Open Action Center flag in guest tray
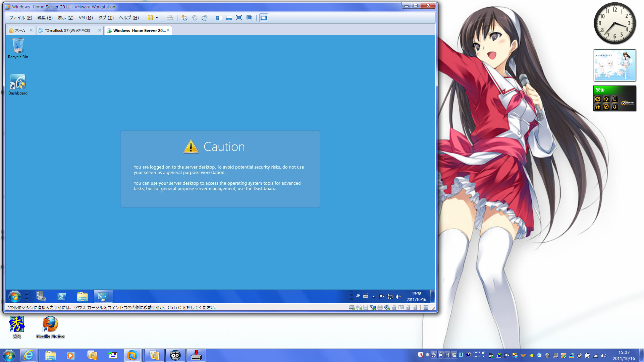Screen dimensions: 644x362 (x=382, y=296)
